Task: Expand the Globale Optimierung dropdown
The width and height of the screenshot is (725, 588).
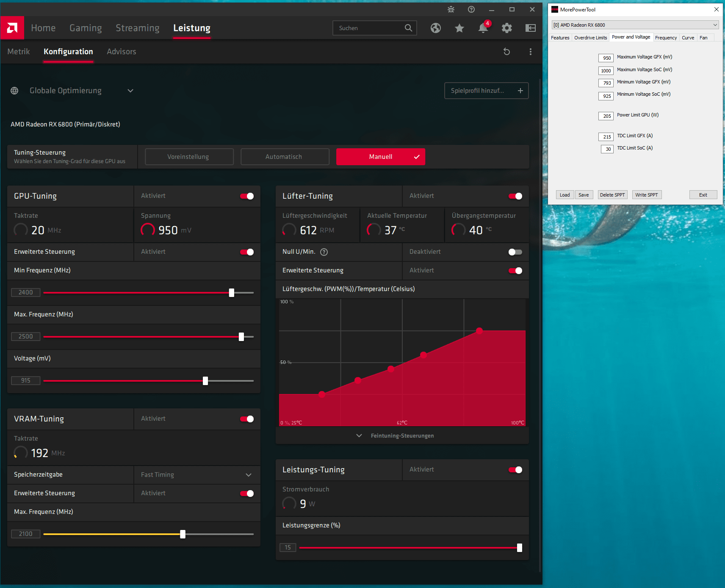Action: [130, 91]
